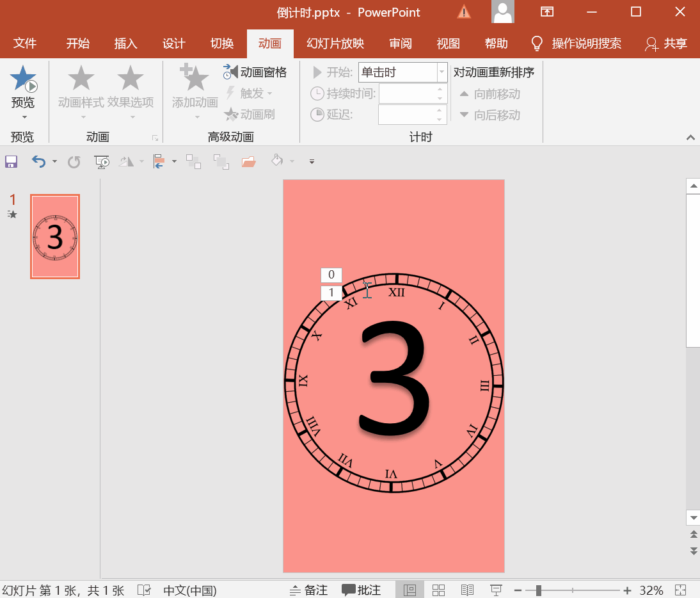
Task: Open the Animation Styles gallery
Action: (x=81, y=92)
